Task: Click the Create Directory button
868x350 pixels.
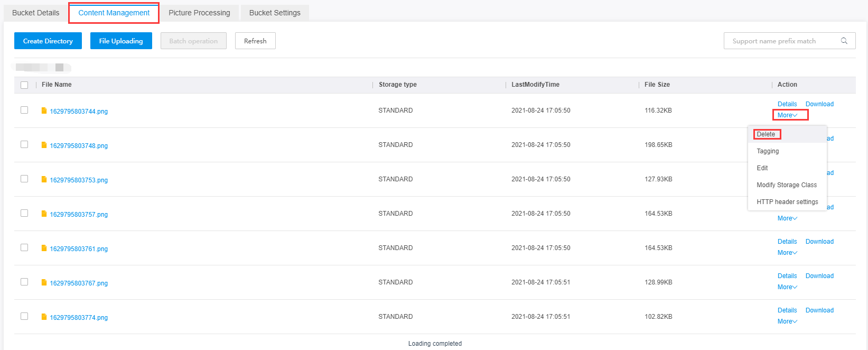Action: [48, 41]
